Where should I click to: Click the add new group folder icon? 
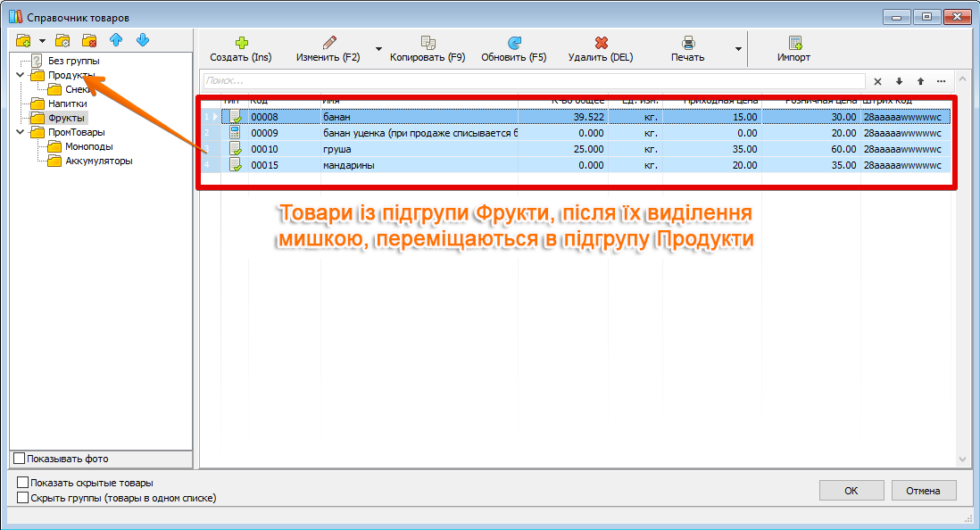pyautogui.click(x=23, y=41)
